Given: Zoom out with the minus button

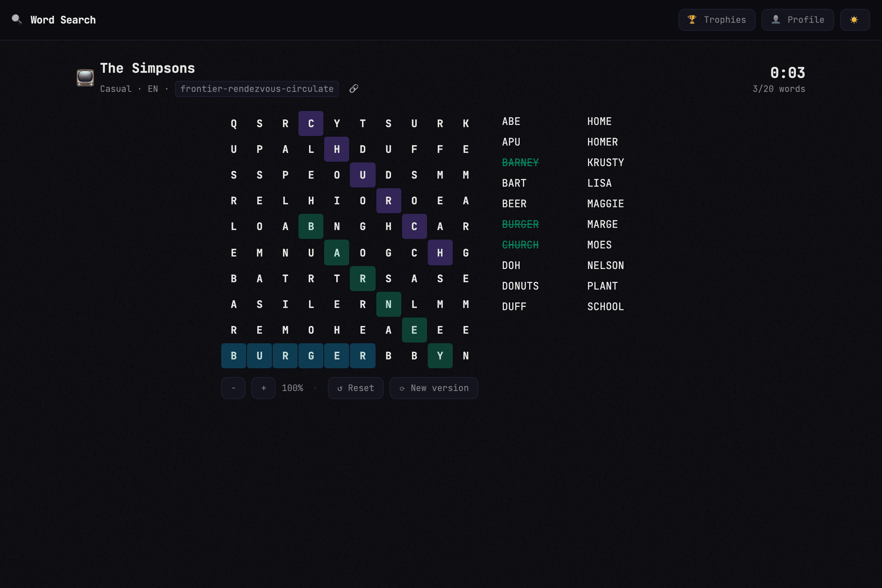Looking at the screenshot, I should (233, 388).
